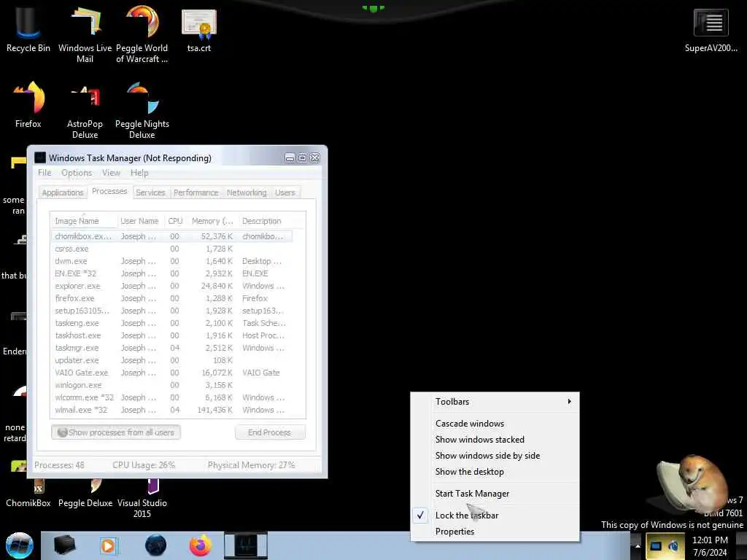Click the End Process button

[270, 432]
